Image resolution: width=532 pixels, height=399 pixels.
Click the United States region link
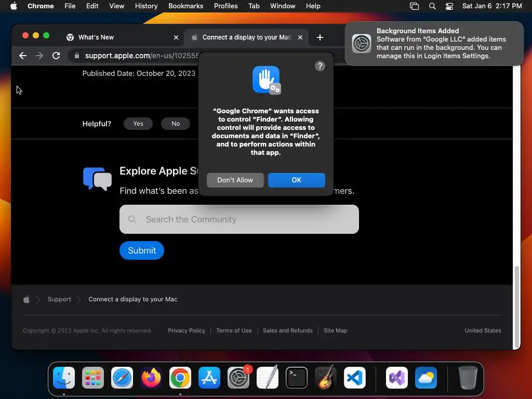point(483,330)
